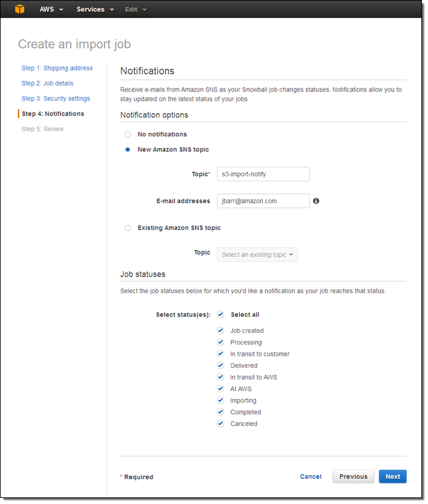
Task: Disable the Canceled status notification
Action: click(x=221, y=424)
